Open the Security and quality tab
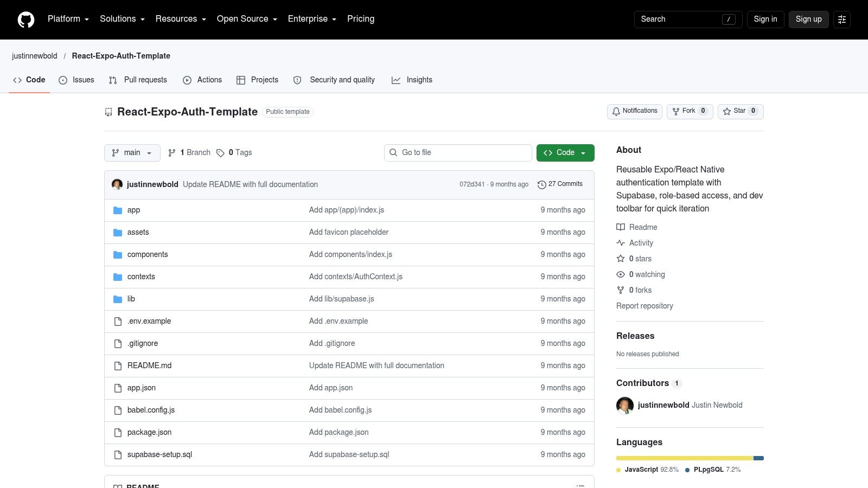Screen dimensions: 868x488 point(334,80)
